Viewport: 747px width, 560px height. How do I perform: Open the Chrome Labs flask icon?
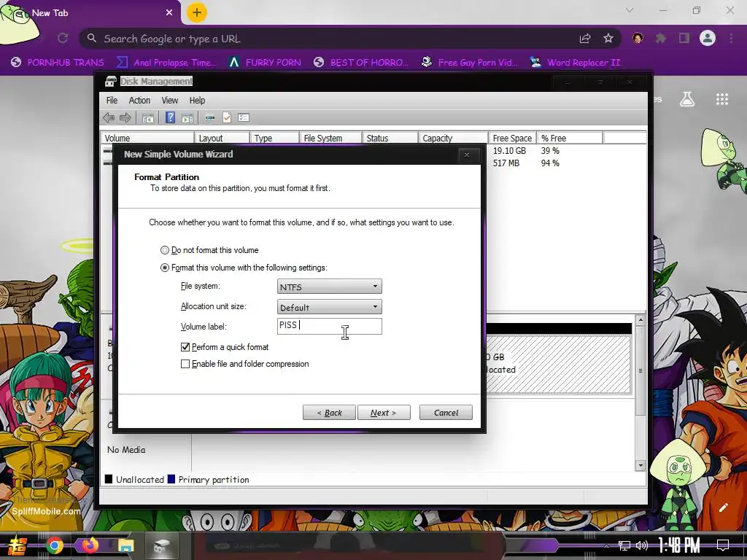687,99
